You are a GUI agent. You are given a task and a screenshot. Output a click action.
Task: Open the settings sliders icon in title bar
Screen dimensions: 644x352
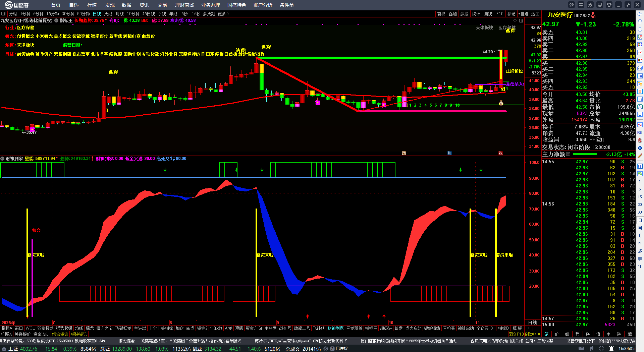point(581,5)
